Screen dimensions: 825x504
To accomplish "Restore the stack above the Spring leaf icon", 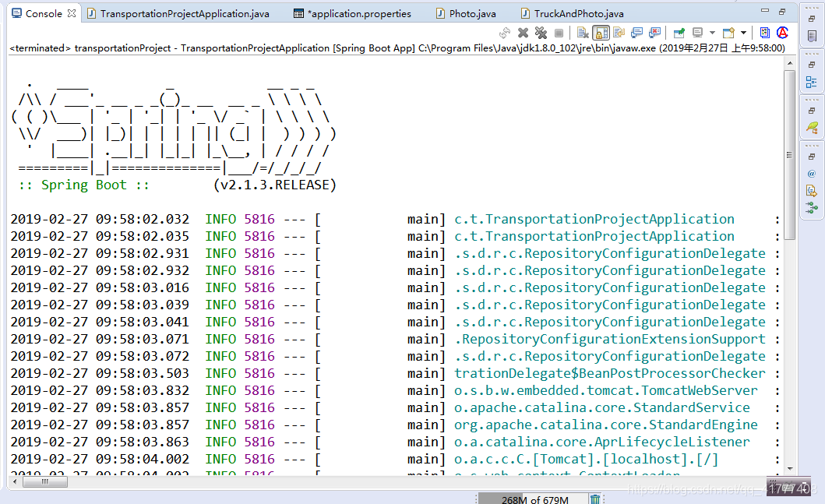I will 812,111.
